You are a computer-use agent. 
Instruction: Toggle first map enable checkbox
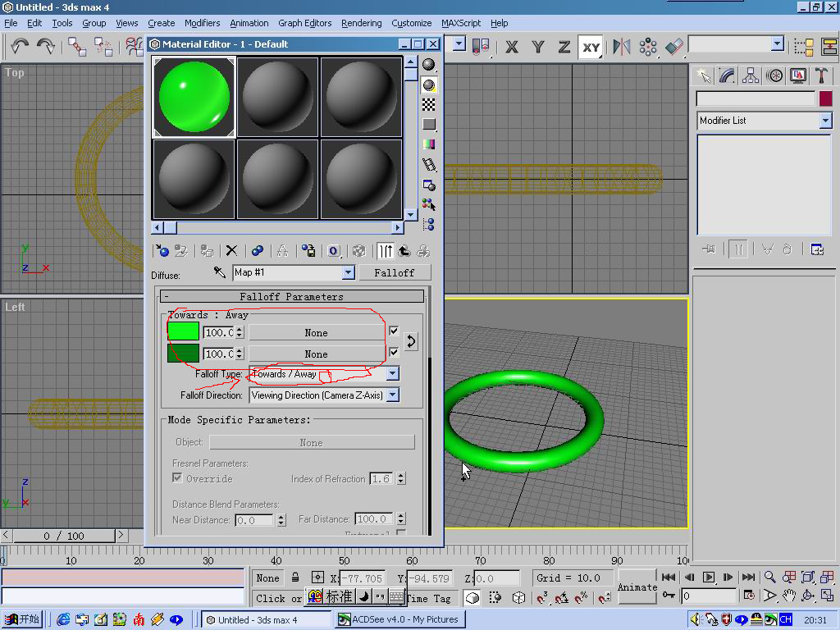coord(394,331)
